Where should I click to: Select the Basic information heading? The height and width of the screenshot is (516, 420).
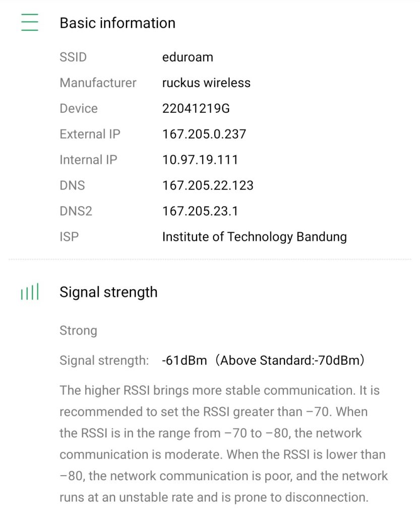(x=117, y=23)
